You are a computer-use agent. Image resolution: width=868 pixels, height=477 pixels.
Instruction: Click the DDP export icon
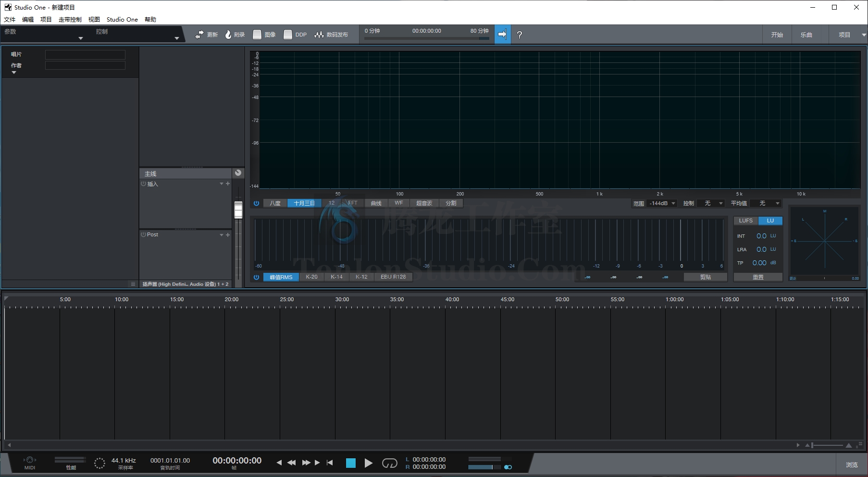[288, 35]
